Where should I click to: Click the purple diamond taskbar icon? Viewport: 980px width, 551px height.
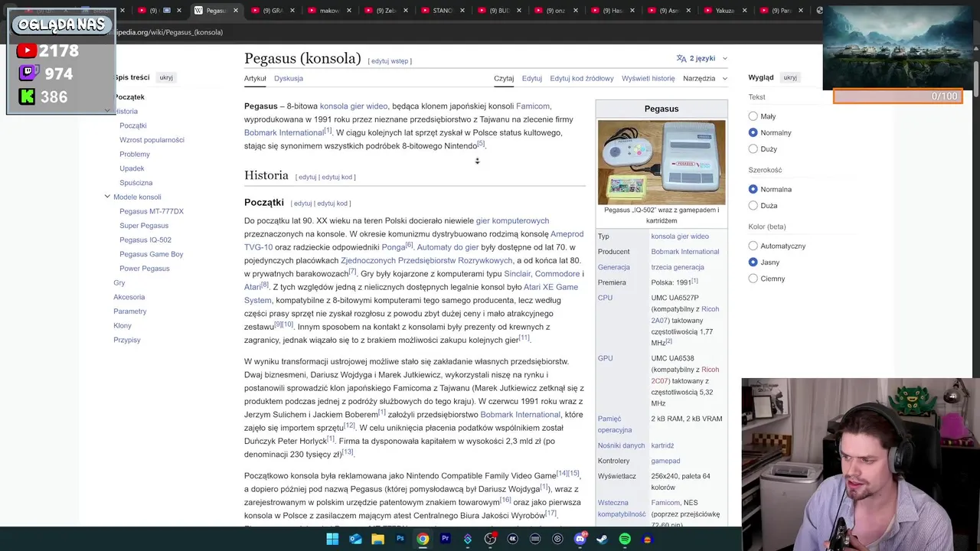coord(468,539)
